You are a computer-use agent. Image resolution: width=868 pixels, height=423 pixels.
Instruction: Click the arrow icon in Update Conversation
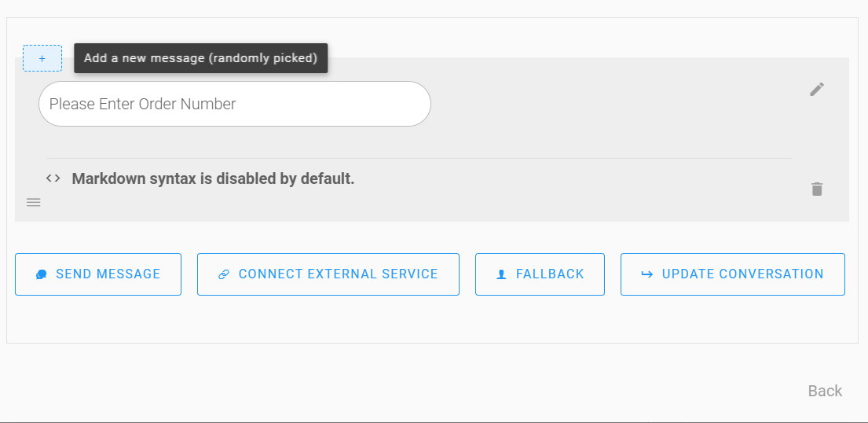[x=647, y=274]
